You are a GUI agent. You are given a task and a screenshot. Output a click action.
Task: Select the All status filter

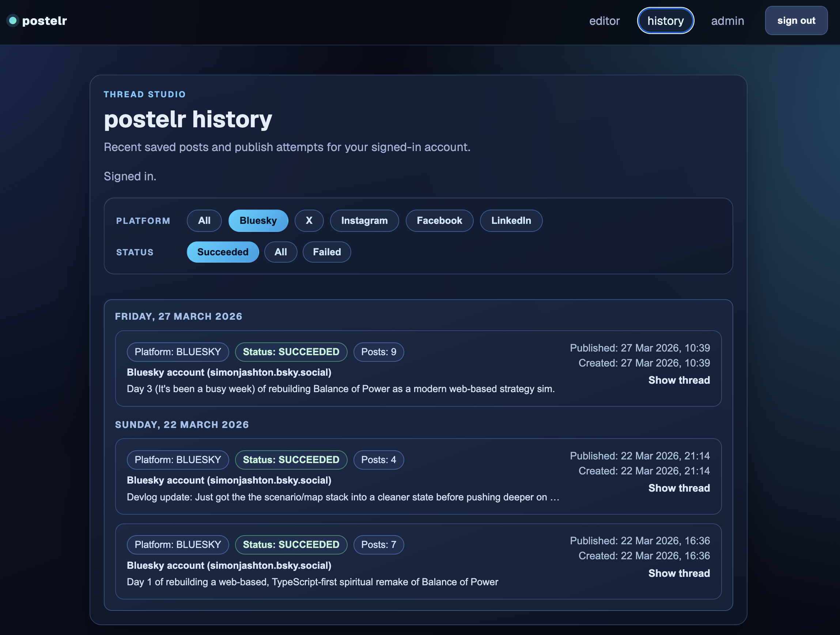(x=281, y=252)
